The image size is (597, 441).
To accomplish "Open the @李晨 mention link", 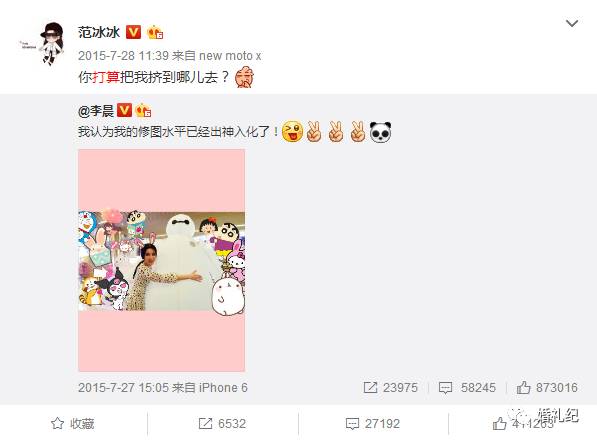I will tap(96, 111).
